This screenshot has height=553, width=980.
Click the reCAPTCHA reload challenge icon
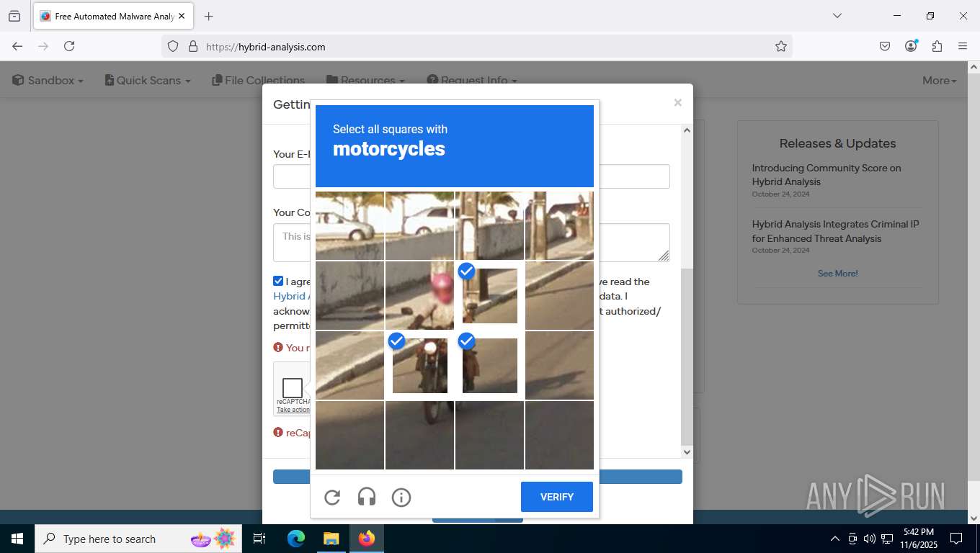click(x=332, y=497)
